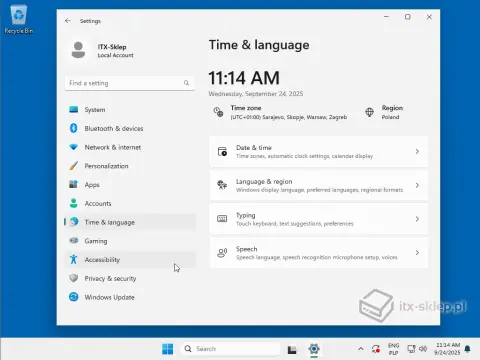
Task: Open the notification bell in tray
Action: click(x=467, y=349)
